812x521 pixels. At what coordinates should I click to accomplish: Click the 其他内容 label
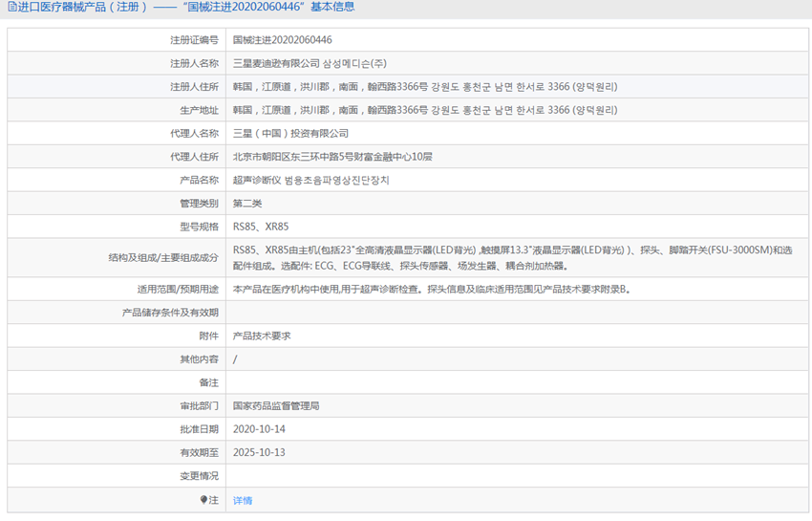[x=199, y=359]
